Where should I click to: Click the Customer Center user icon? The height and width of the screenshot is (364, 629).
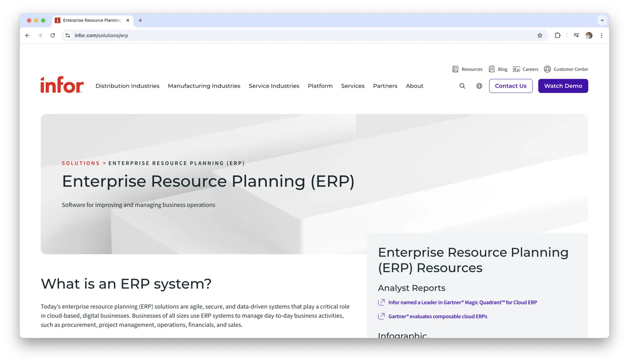point(547,69)
